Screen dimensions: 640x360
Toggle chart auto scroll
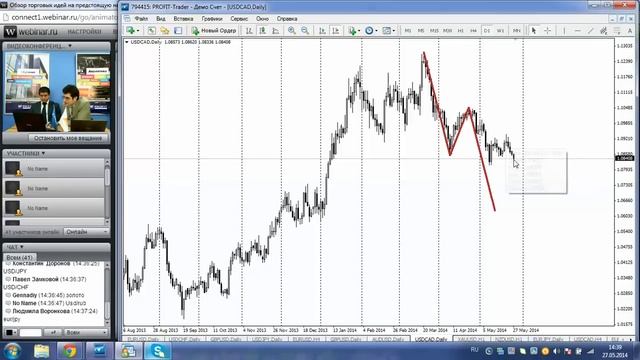[322, 31]
